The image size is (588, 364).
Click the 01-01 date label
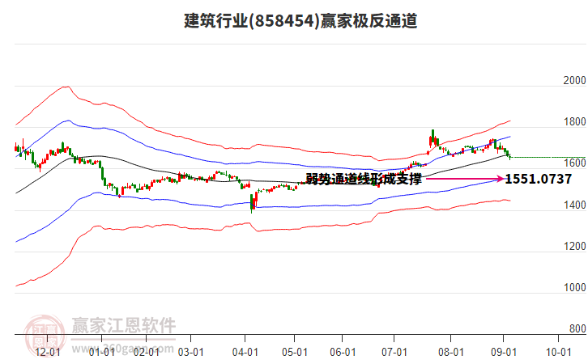[101, 352]
